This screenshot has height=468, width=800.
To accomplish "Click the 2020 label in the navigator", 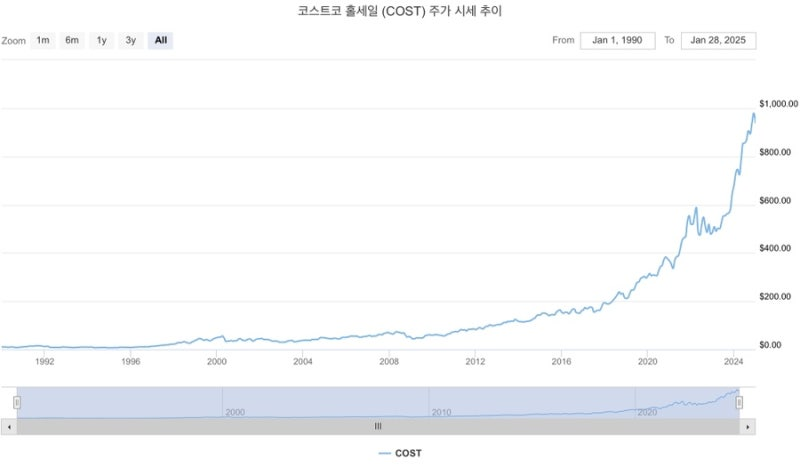I will (x=647, y=412).
